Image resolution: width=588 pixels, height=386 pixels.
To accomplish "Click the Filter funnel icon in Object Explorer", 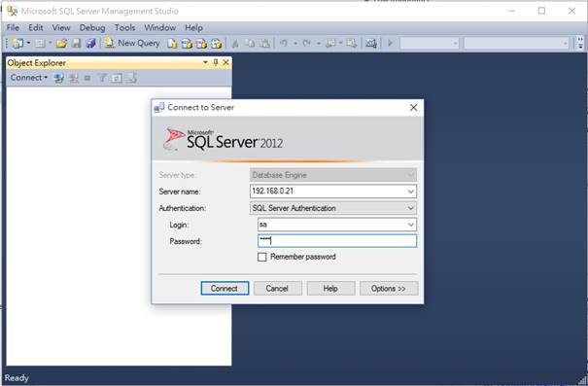I will coord(102,78).
